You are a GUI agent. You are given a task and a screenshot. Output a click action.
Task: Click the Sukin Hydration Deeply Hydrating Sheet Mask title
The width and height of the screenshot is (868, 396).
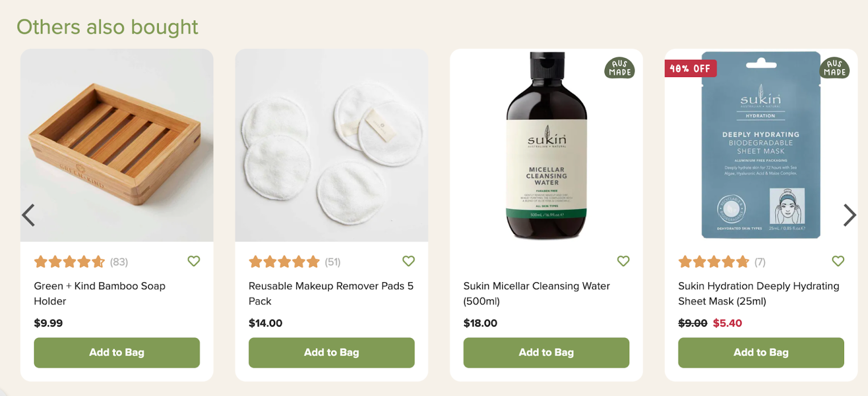(x=758, y=293)
